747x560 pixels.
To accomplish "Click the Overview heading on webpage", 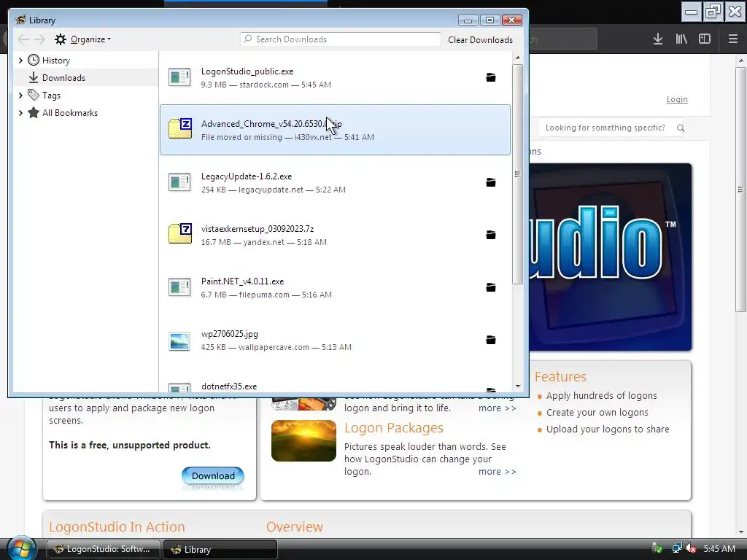I will (295, 526).
